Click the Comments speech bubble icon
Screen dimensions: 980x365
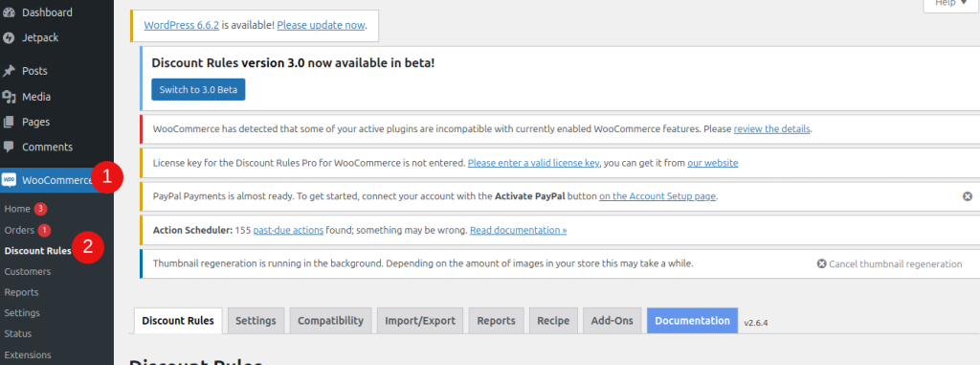[x=9, y=148]
